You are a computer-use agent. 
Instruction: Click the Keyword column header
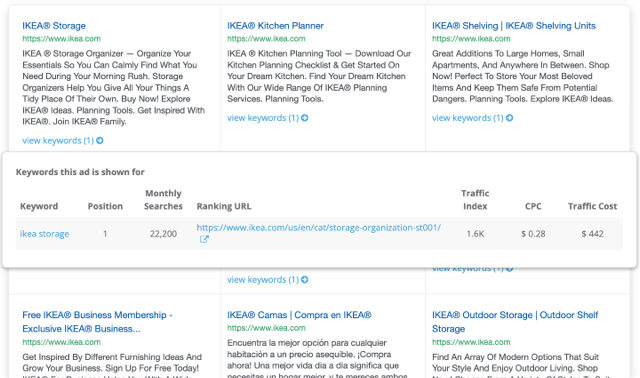(x=39, y=206)
